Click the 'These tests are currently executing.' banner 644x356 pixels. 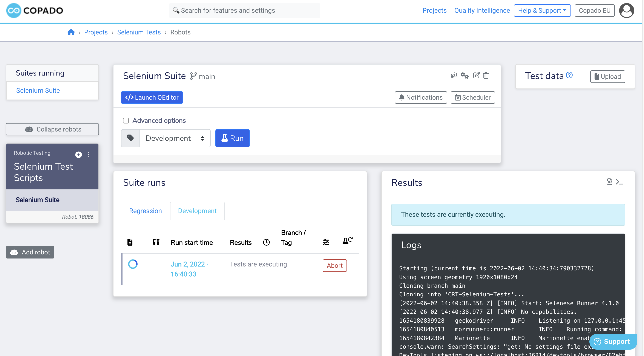(508, 215)
